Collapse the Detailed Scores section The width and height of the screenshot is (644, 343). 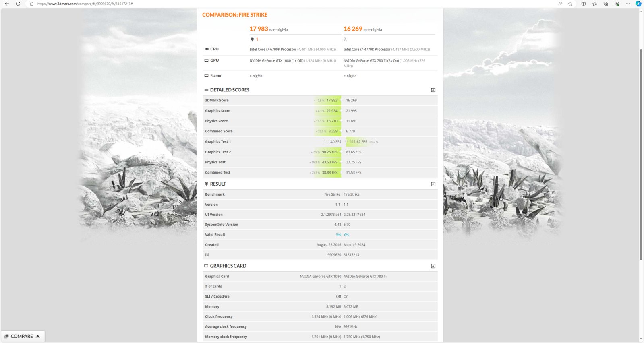pos(433,90)
